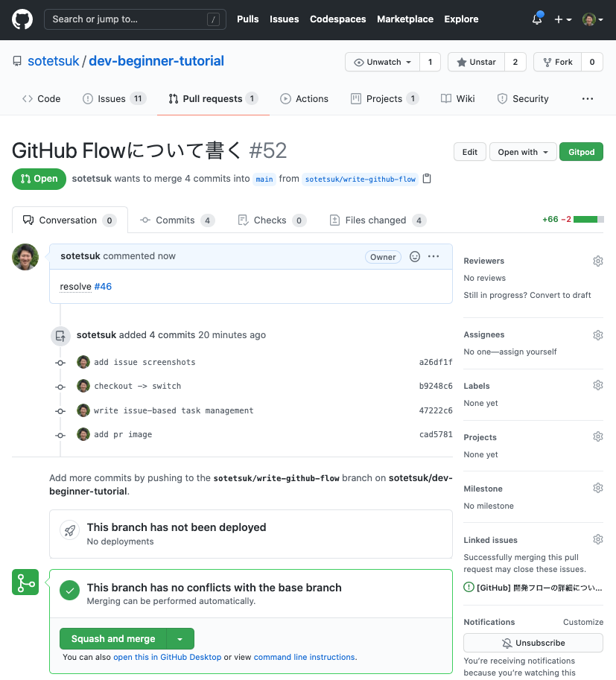Open Explore in top navigation

coord(461,19)
